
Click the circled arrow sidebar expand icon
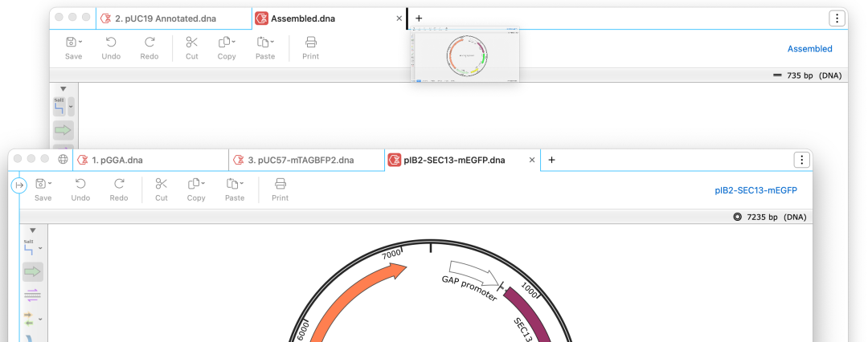[x=18, y=185]
